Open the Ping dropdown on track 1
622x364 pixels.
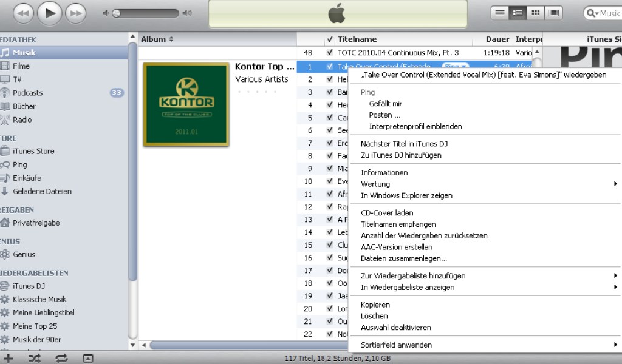(456, 66)
